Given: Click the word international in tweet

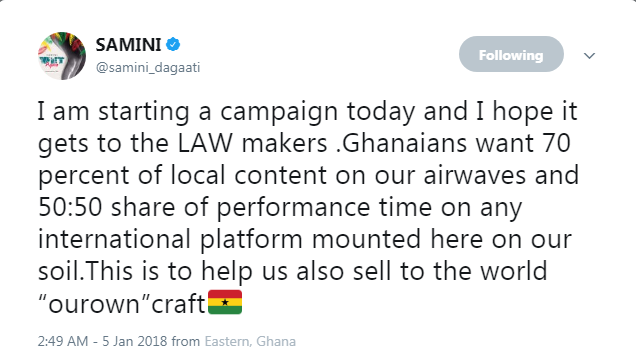Looking at the screenshot, I should [114, 239].
